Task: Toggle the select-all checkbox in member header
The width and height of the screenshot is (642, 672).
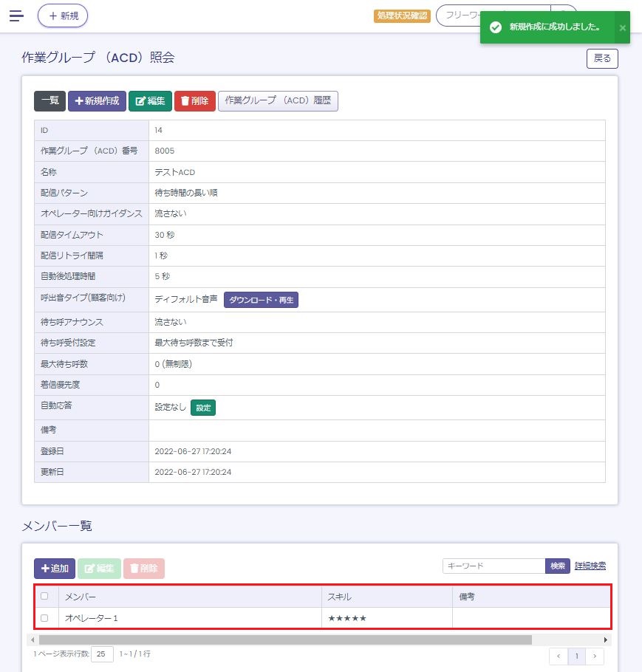Action: point(45,596)
